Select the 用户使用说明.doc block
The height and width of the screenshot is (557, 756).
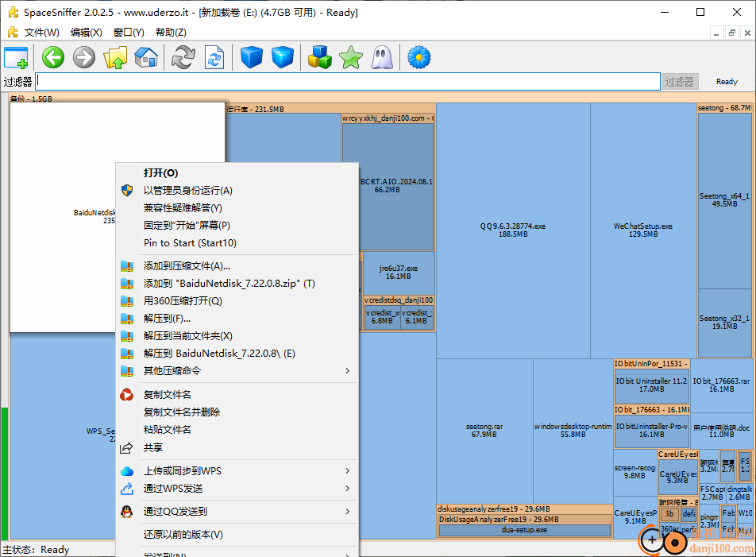[721, 431]
